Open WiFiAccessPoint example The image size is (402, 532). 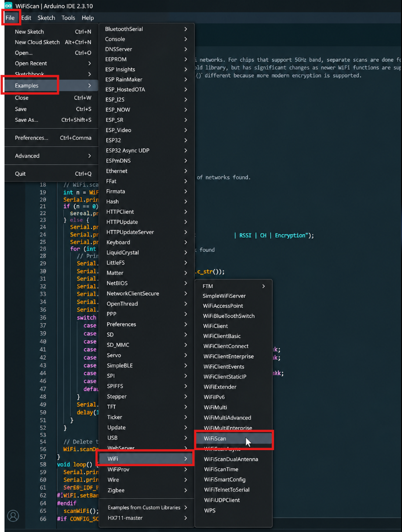click(x=234, y=306)
